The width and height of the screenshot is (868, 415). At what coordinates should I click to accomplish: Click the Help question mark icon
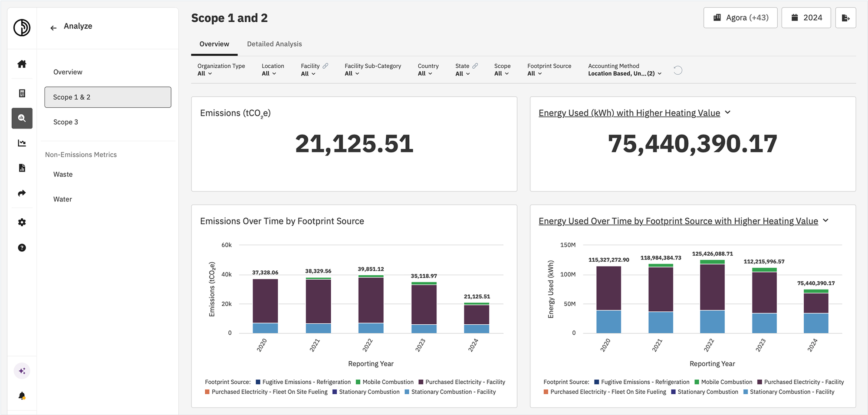pyautogui.click(x=22, y=247)
